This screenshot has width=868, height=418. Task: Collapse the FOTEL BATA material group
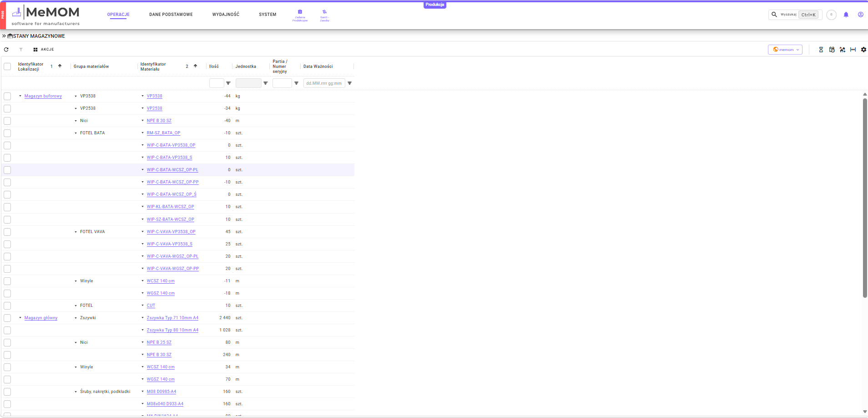[76, 133]
